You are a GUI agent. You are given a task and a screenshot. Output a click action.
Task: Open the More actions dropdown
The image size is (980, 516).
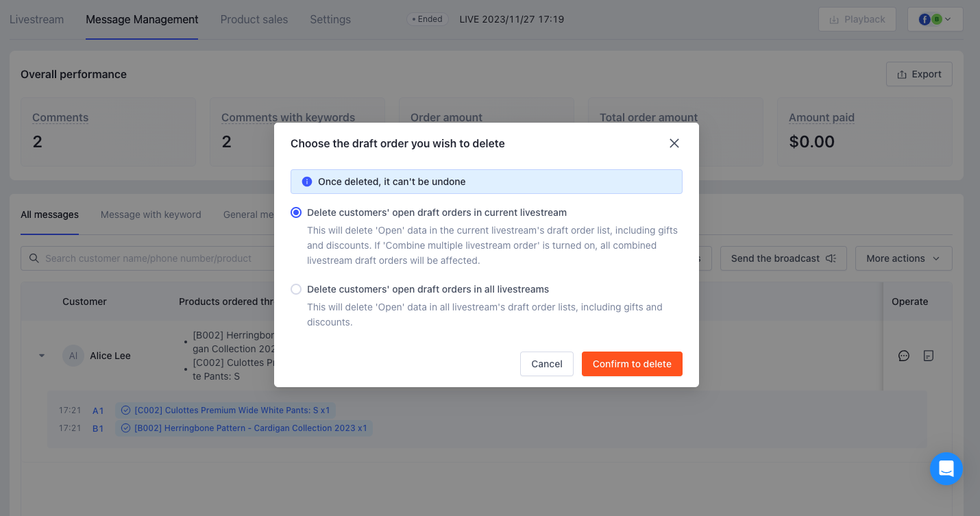(903, 258)
